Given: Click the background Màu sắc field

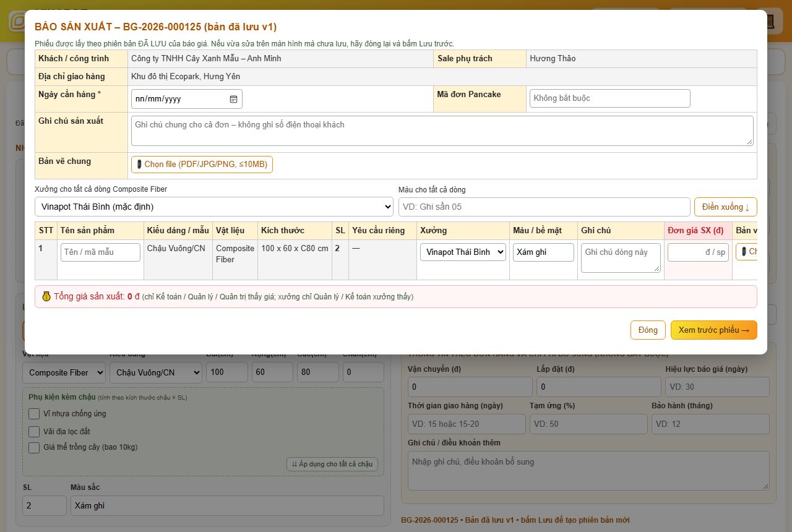Looking at the screenshot, I should (x=227, y=506).
